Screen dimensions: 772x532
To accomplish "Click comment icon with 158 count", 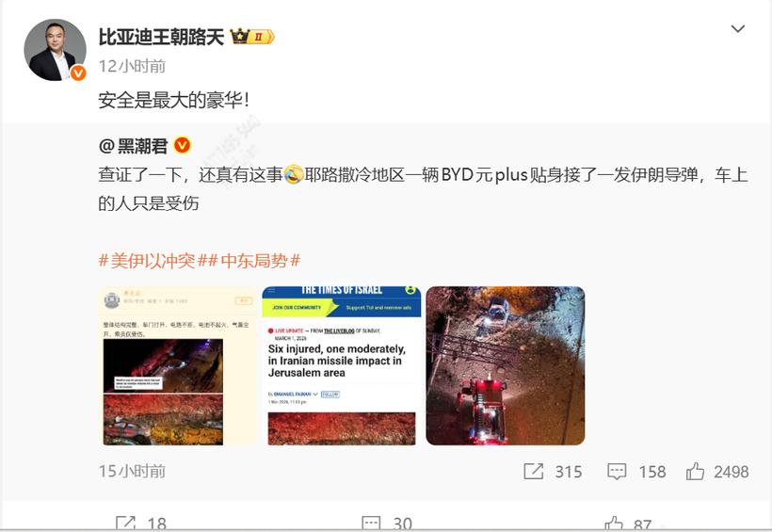I will point(617,472).
